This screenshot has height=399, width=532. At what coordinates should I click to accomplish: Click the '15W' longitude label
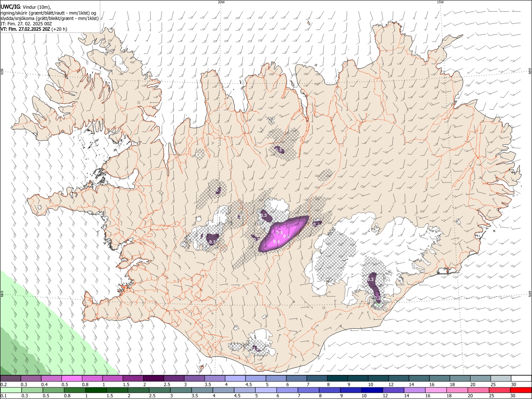pyautogui.click(x=440, y=2)
